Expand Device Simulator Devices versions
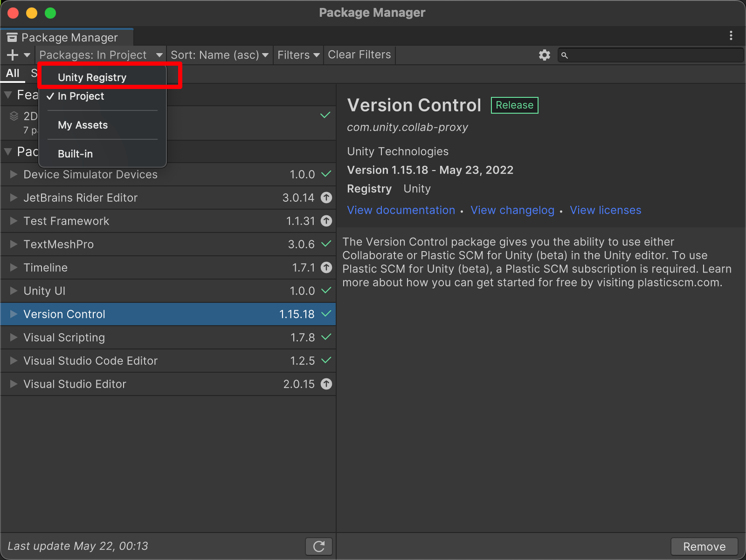 pyautogui.click(x=14, y=174)
